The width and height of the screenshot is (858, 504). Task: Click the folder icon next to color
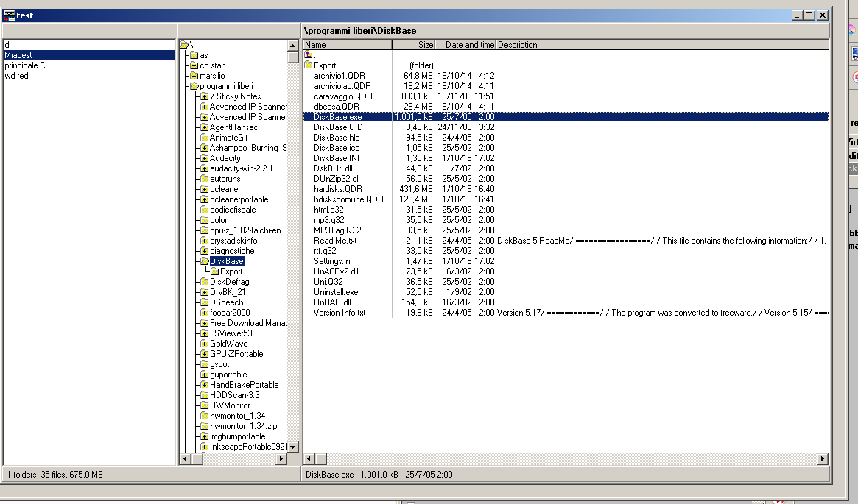205,220
